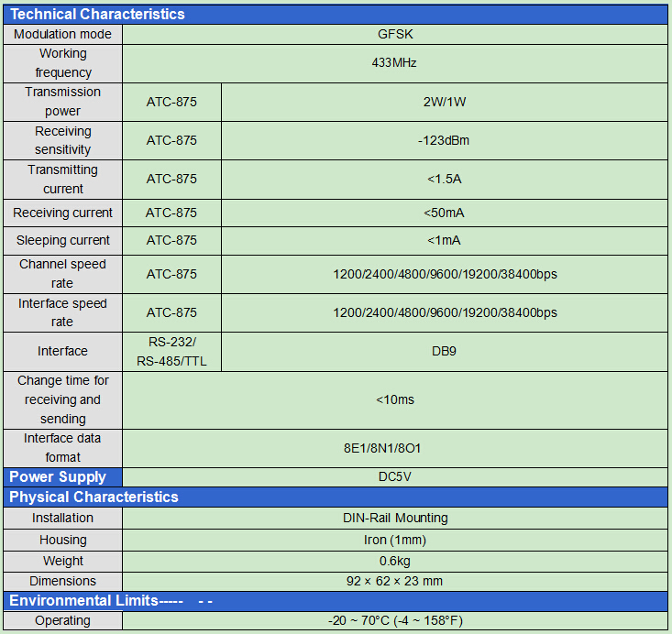Select the 'Housing' label
The image size is (672, 634).
63,540
